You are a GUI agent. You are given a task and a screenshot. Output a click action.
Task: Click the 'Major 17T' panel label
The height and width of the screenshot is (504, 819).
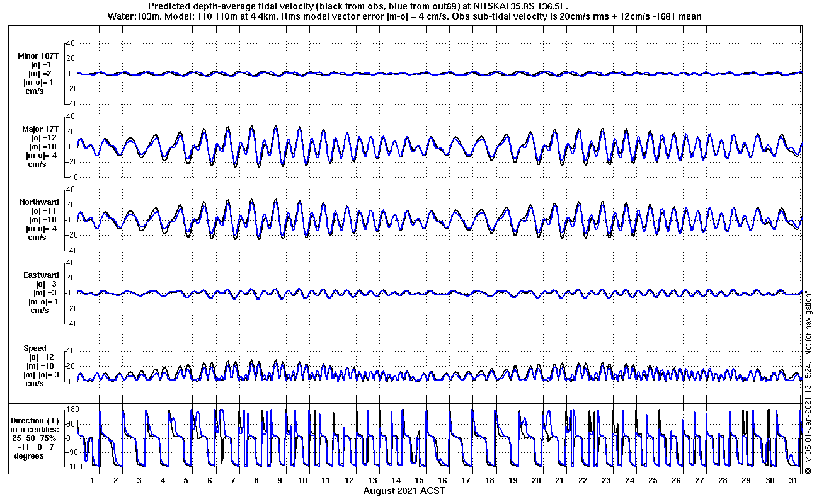pyautogui.click(x=40, y=129)
